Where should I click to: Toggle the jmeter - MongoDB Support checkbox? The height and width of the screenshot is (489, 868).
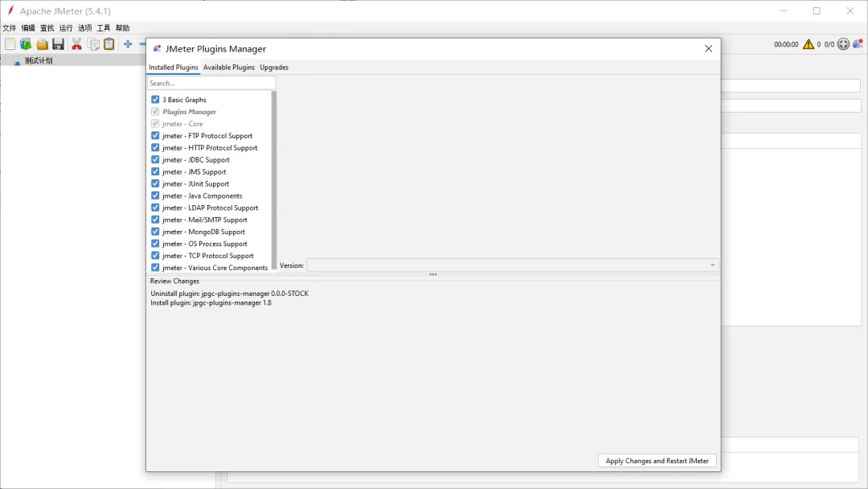pyautogui.click(x=155, y=232)
